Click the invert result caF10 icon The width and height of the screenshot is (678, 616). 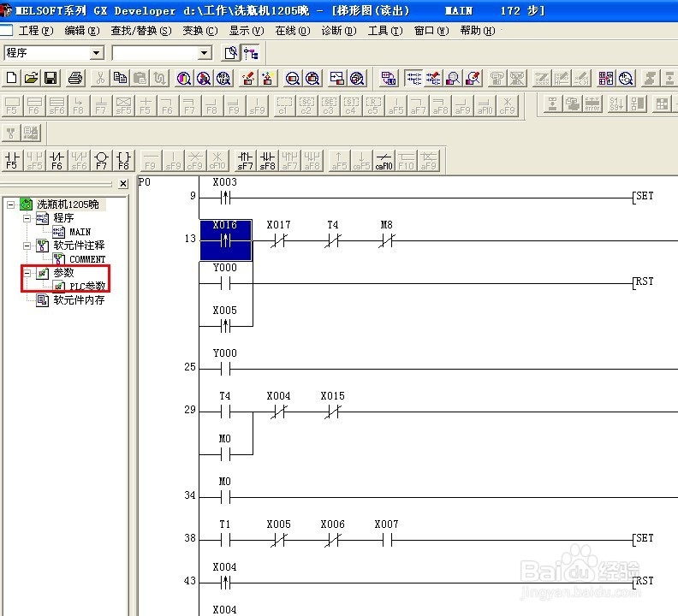(384, 160)
